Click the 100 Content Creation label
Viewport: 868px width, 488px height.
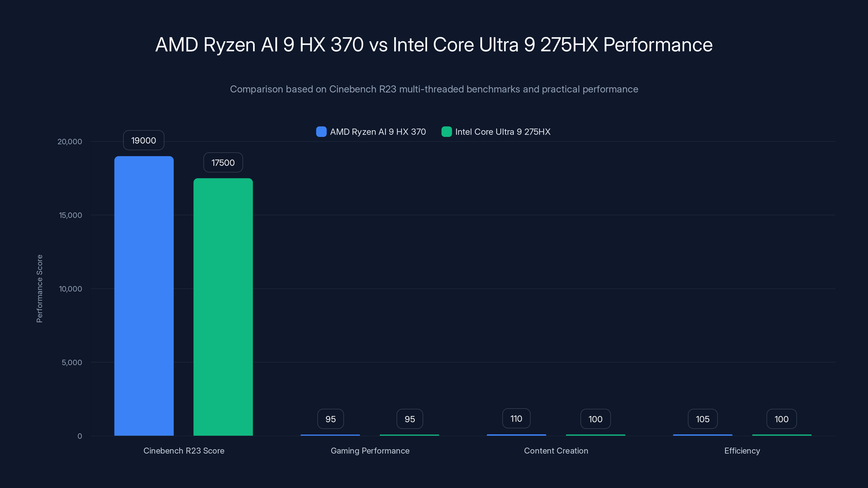(x=595, y=419)
